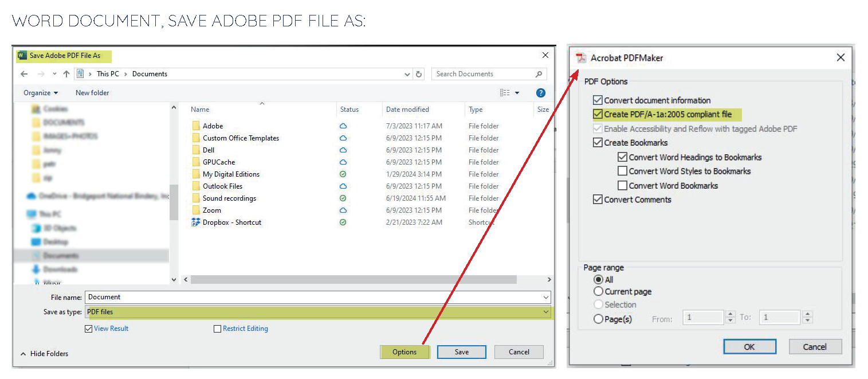Enable Convert Word Styles to Bookmarks
Image resolution: width=868 pixels, height=379 pixels.
point(623,171)
